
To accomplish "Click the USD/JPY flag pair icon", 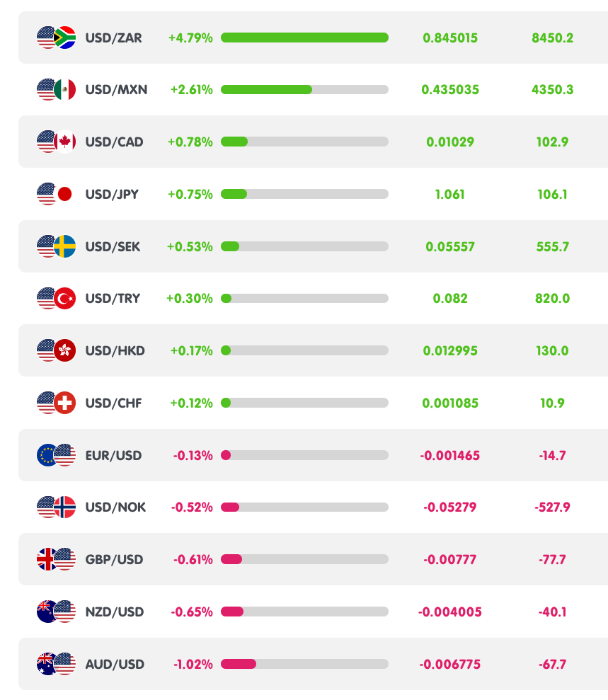I will 56,194.
